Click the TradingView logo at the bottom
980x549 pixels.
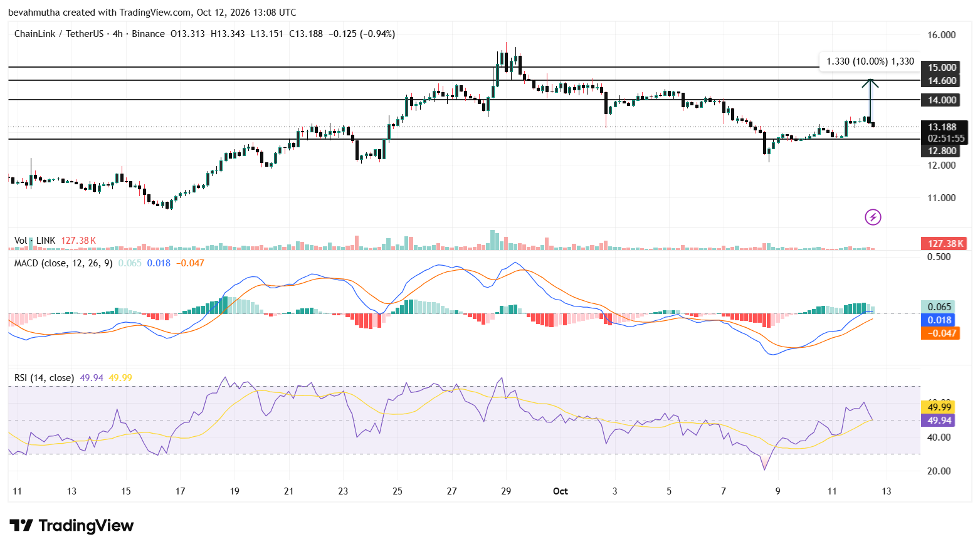click(x=71, y=525)
